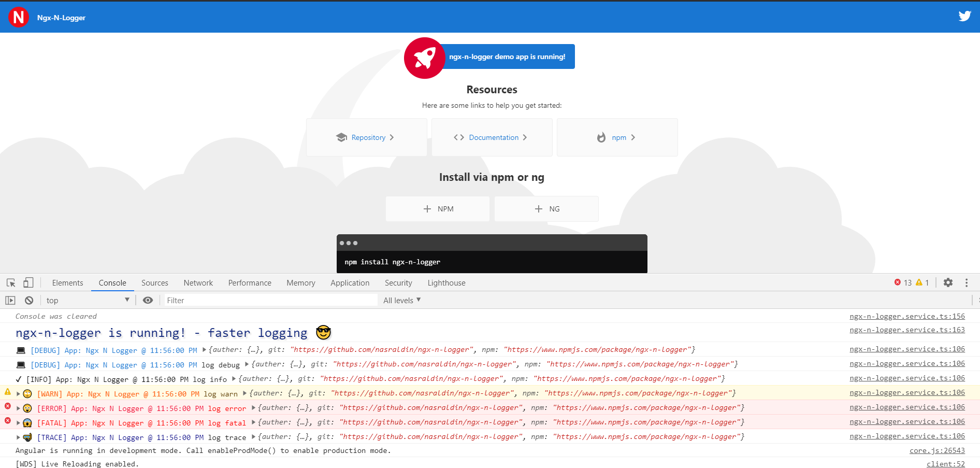Image resolution: width=980 pixels, height=468 pixels.
Task: Click the graduation cap icon on Repository card
Action: click(341, 137)
